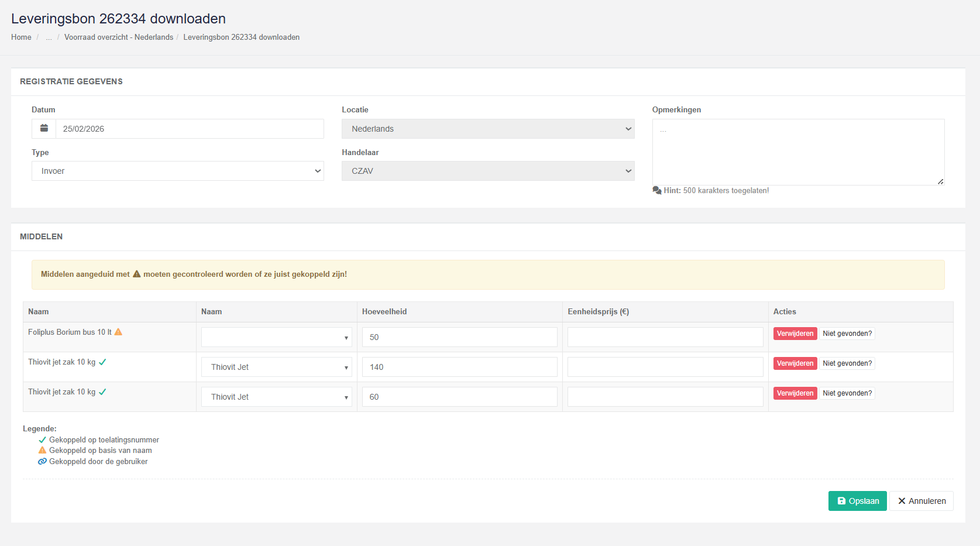Open the Type dropdown showing Invoer
Viewport: 980px width, 546px height.
click(178, 171)
